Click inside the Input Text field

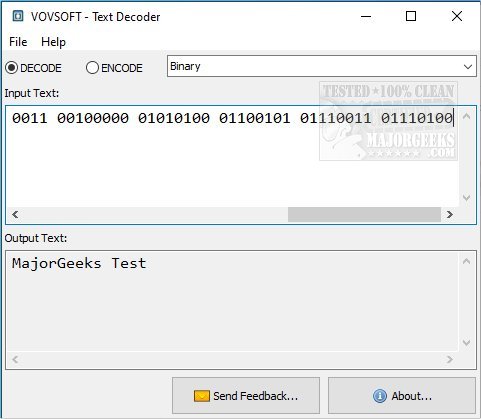click(232, 156)
